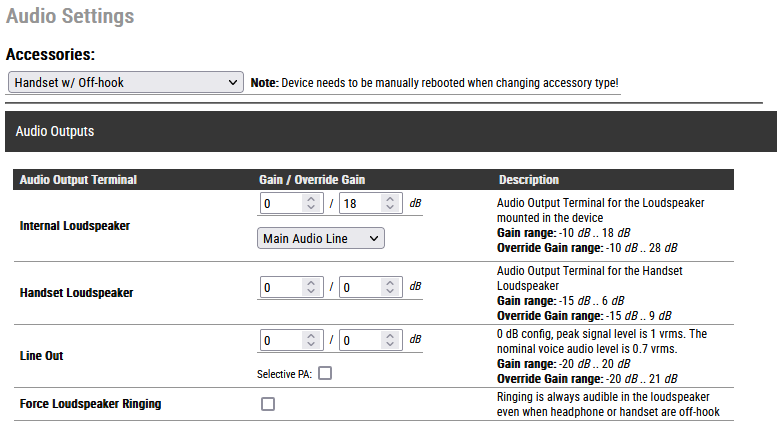
Task: Decrease Handset Loudspeaker override gain with down arrow
Action: tap(391, 292)
